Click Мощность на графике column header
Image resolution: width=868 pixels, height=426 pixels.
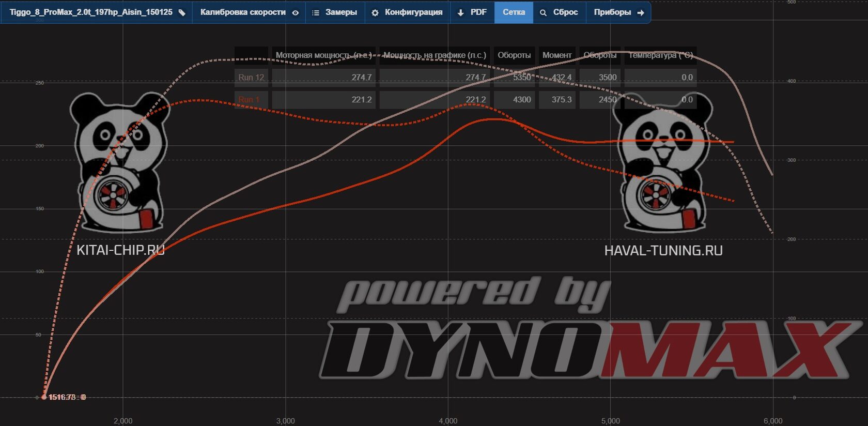[435, 55]
